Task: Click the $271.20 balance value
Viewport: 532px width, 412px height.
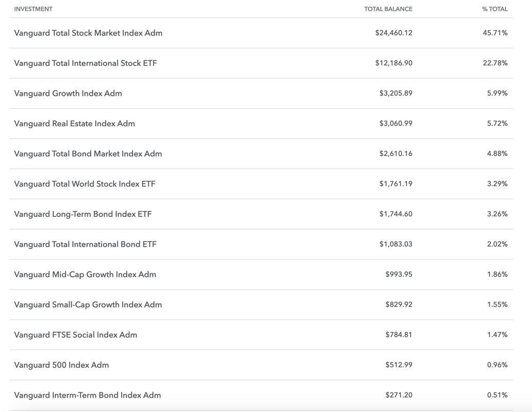Action: (398, 394)
